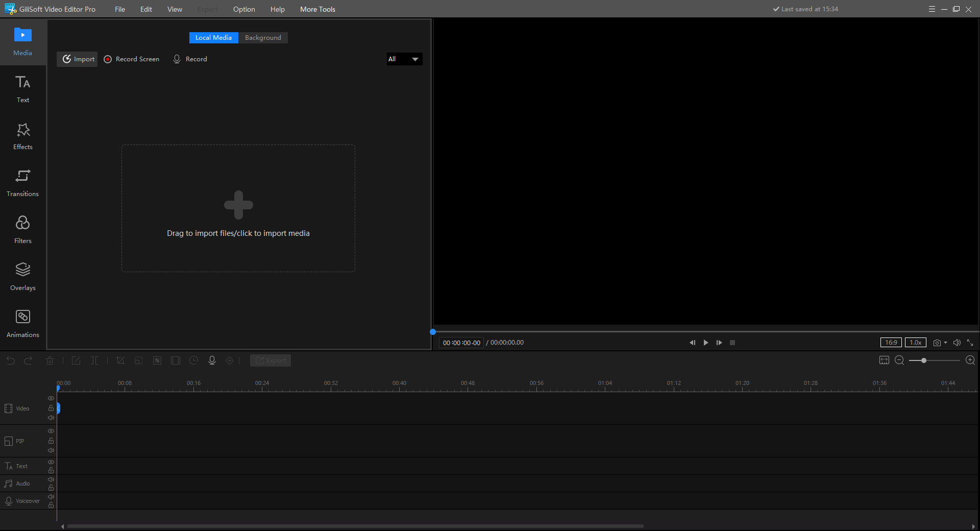Open the Filters panel

click(x=22, y=230)
